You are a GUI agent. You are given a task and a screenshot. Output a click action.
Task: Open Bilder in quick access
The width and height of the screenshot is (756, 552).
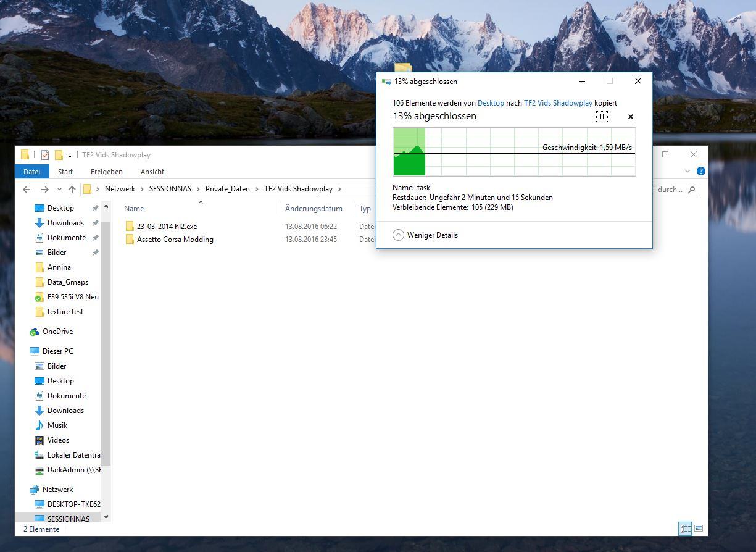click(x=57, y=253)
